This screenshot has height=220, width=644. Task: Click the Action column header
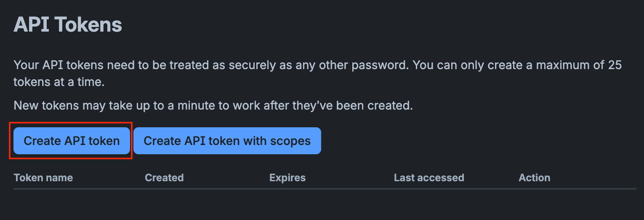pyautogui.click(x=535, y=177)
